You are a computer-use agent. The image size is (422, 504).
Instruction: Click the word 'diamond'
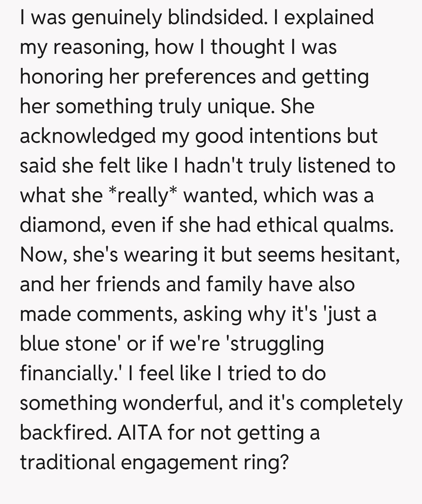[61, 225]
